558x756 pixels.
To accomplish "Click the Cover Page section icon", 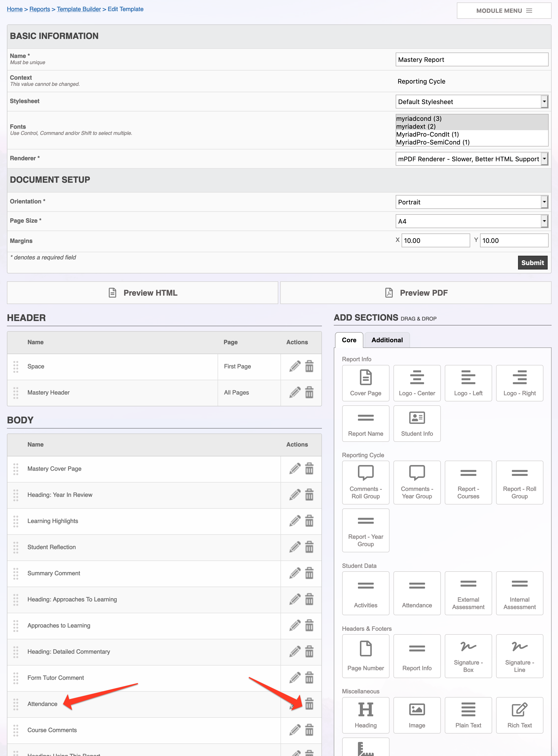I will tap(366, 378).
